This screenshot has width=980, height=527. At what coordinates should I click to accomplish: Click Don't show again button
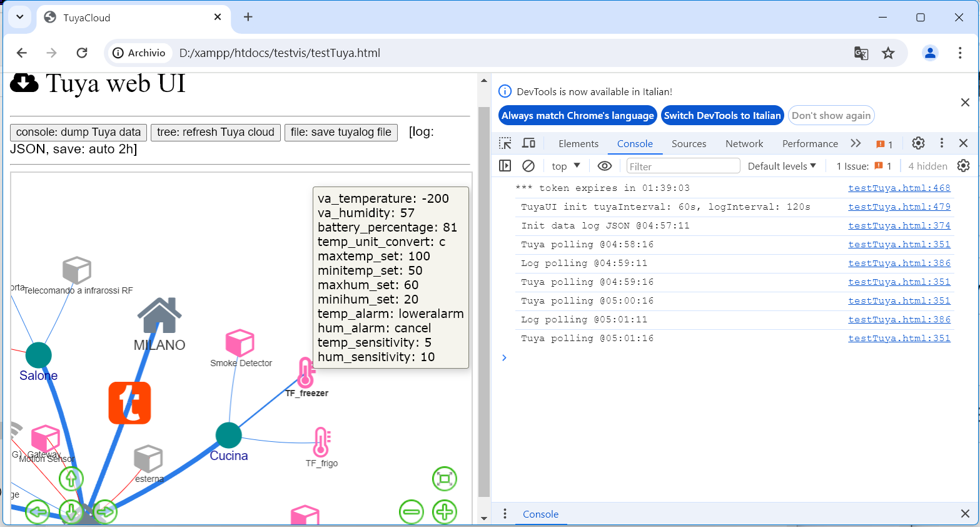(x=831, y=115)
